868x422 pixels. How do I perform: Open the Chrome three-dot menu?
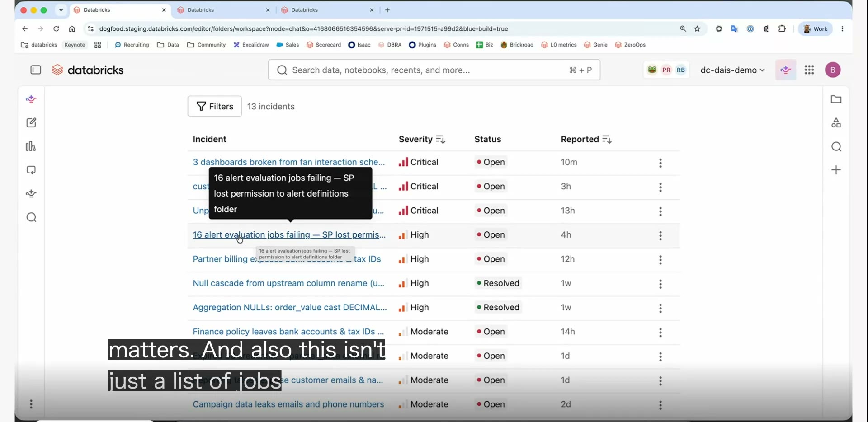(x=843, y=29)
